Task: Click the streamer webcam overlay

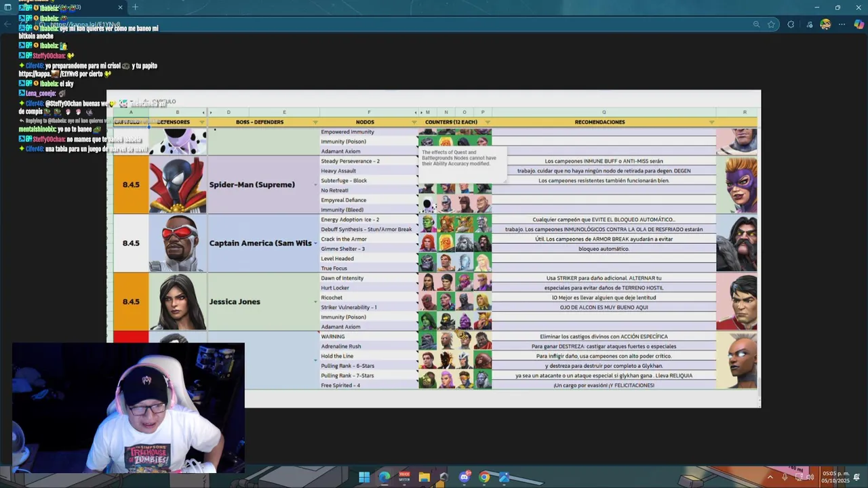Action: click(x=128, y=407)
